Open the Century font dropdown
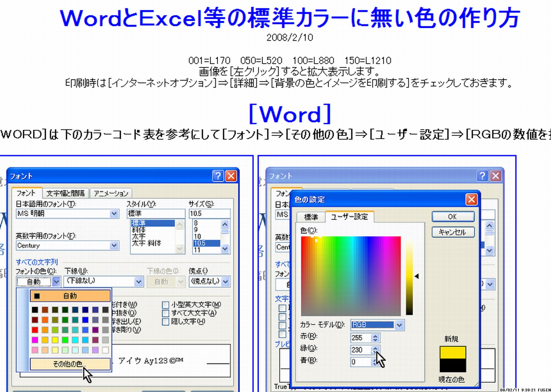Screen dimensions: 551x392 point(114,245)
